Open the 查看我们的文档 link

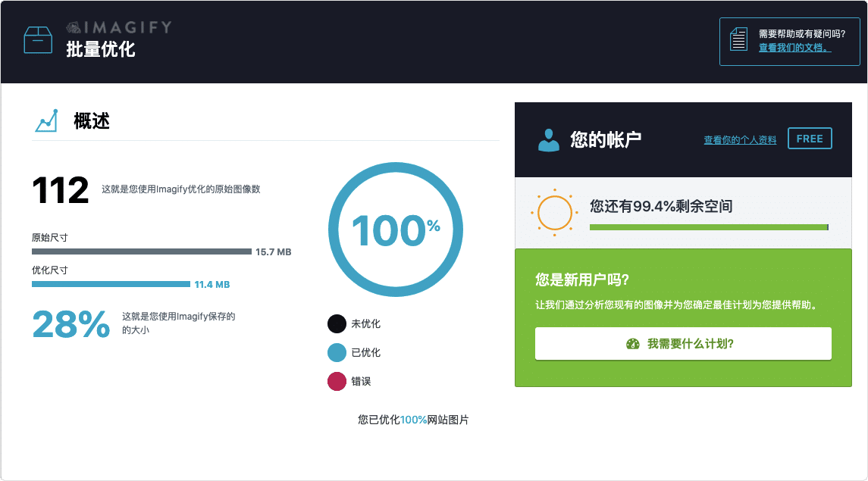[795, 48]
